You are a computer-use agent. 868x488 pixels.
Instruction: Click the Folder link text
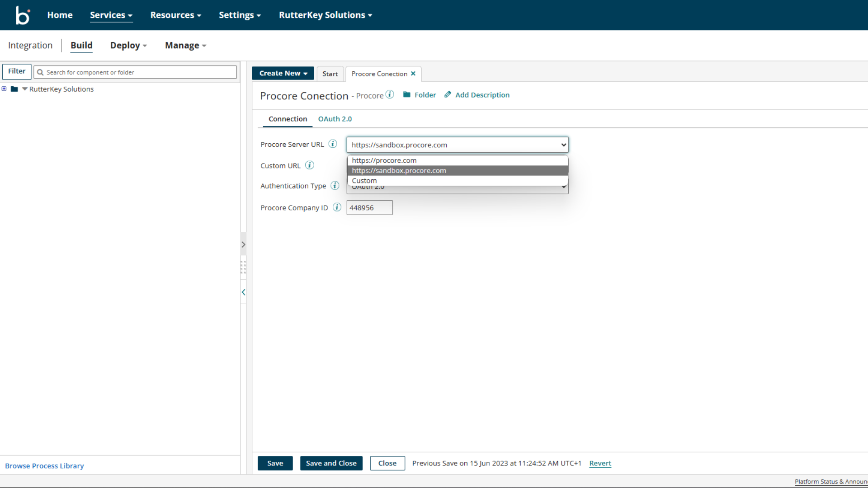[x=425, y=95]
